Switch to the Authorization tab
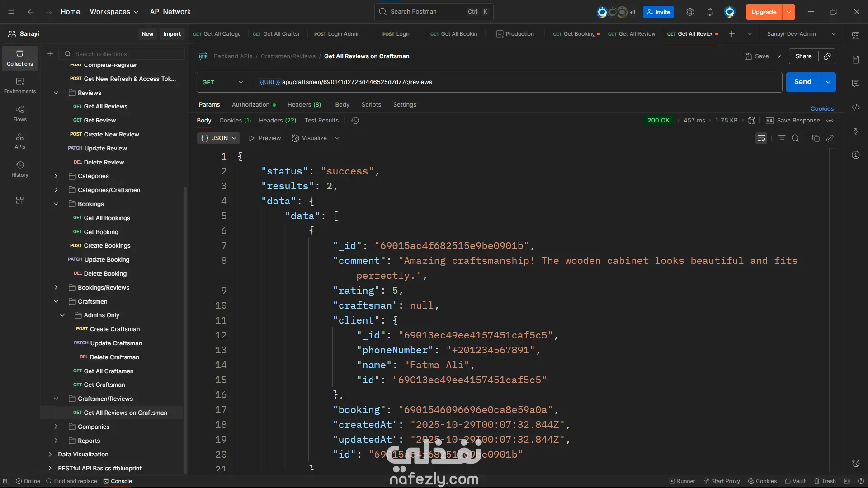868x488 pixels. click(250, 105)
